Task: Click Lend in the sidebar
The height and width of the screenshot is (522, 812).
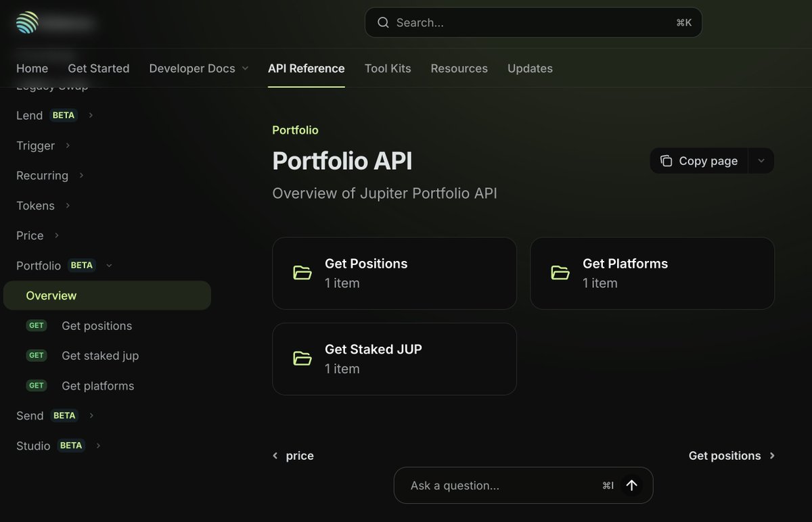Action: [29, 116]
